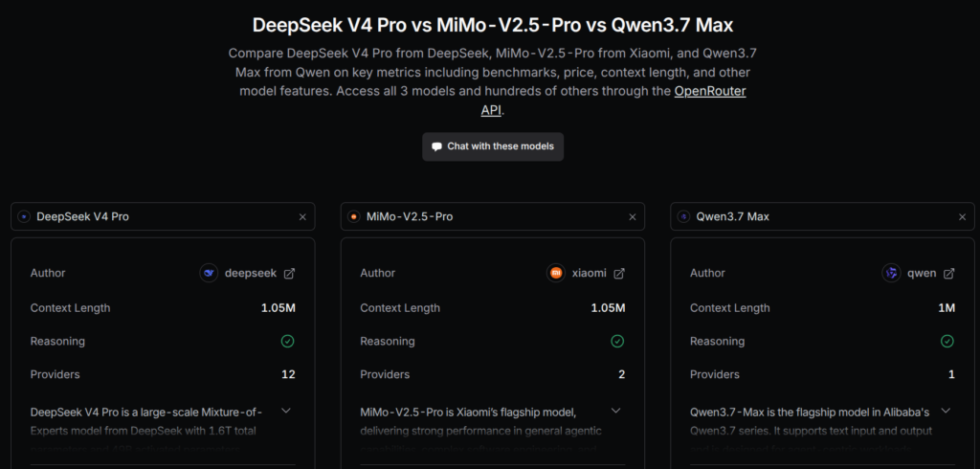Click DeepSeek V4 Pro model selector field

click(x=163, y=216)
